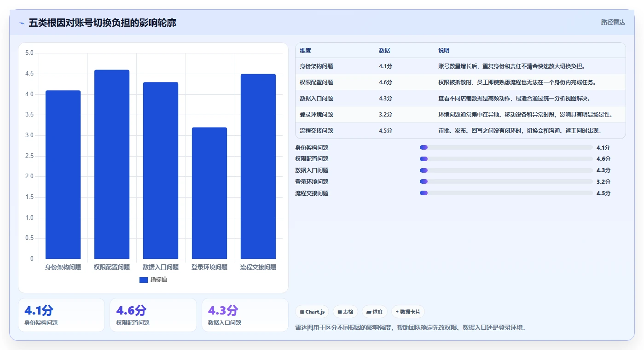
Task: Click the 3.2分 value in the table
Action: point(386,115)
